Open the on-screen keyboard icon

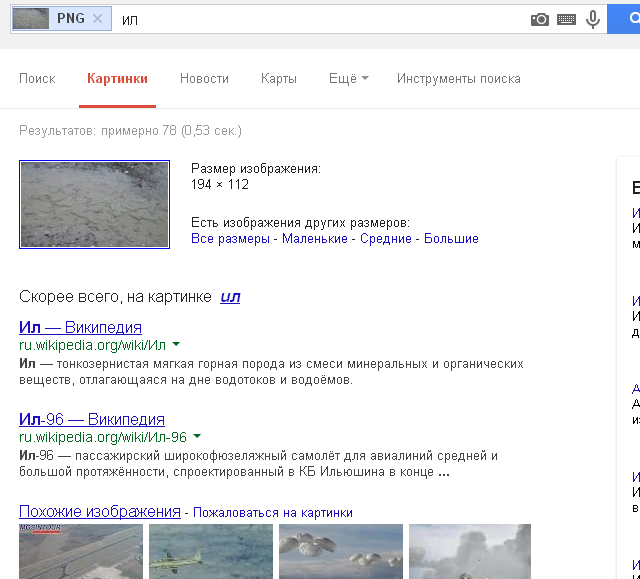point(567,19)
